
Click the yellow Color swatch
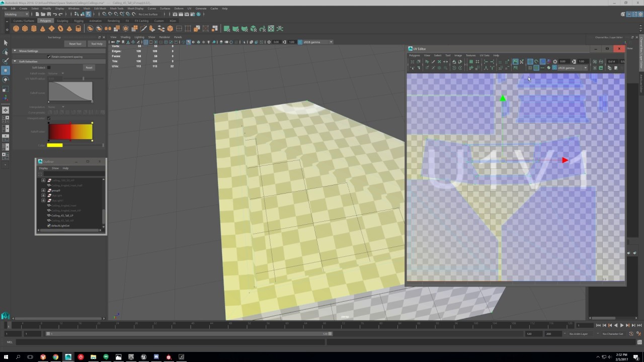[55, 145]
